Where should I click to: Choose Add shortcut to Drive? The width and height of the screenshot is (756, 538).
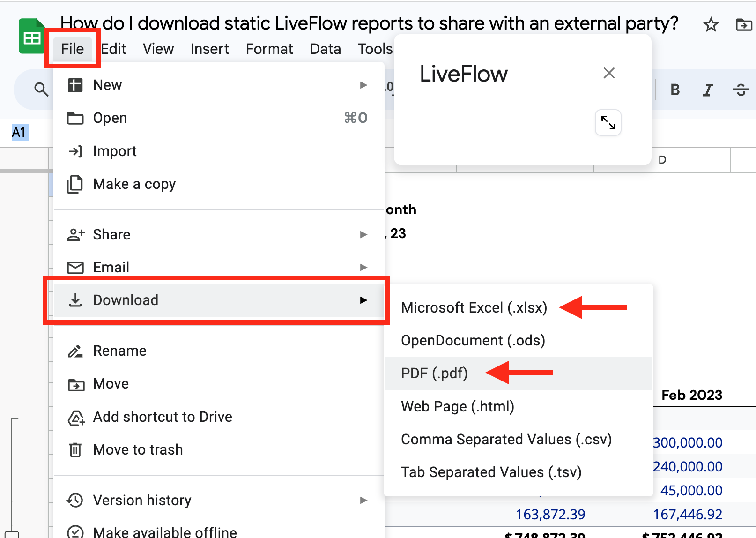[x=219, y=417]
